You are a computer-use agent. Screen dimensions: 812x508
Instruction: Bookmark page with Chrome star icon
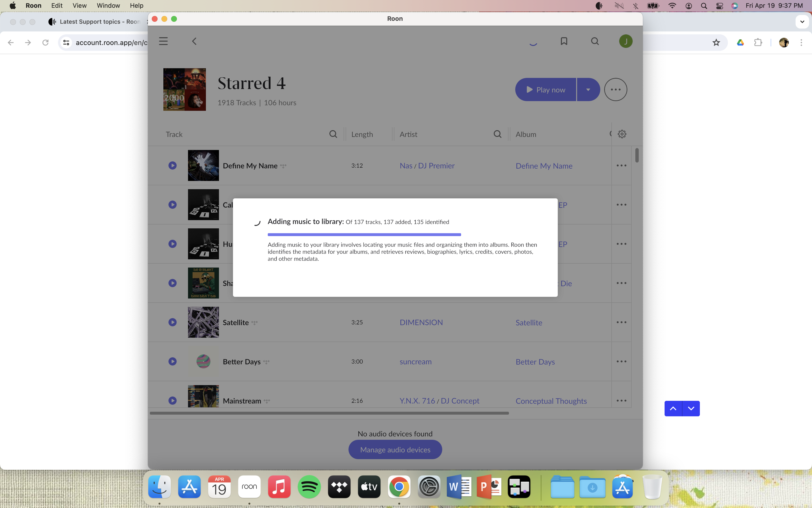click(x=716, y=43)
